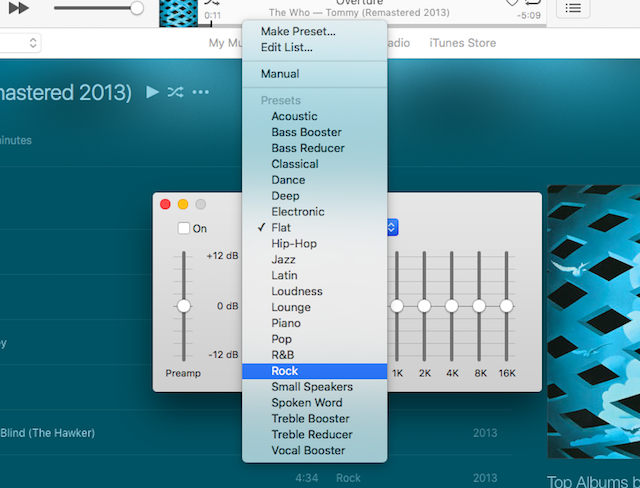Image resolution: width=640 pixels, height=488 pixels.
Task: Choose Edit List from the menu
Action: click(x=286, y=47)
